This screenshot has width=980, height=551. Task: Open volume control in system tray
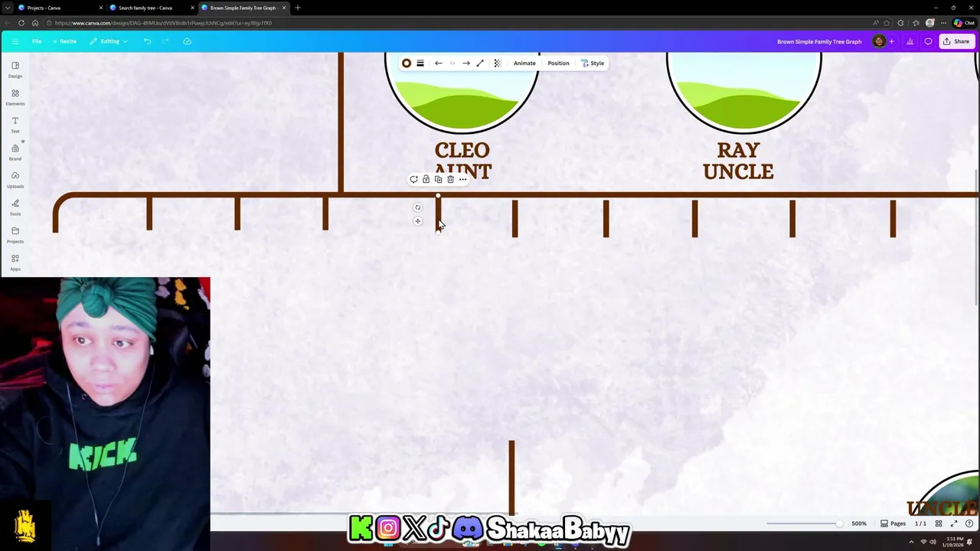point(933,542)
